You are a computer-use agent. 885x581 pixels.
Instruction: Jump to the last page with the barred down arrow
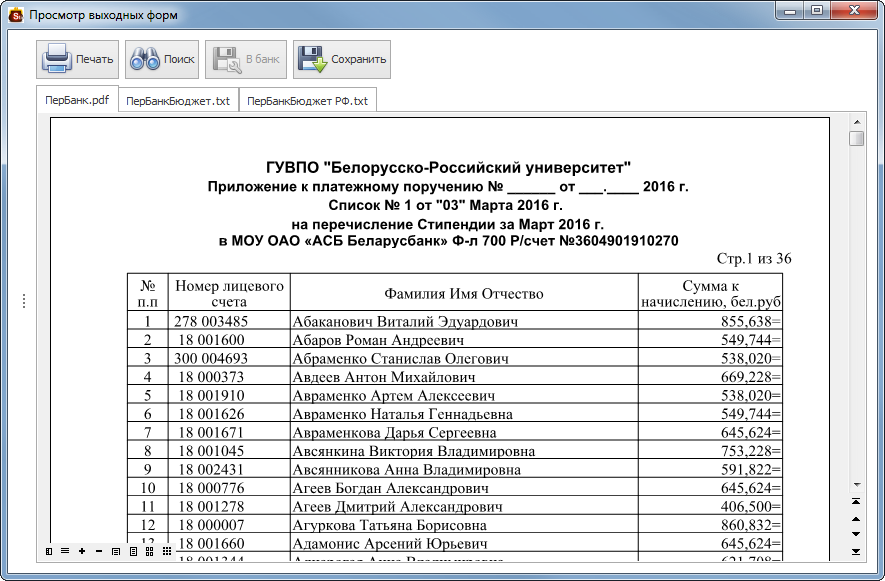(856, 551)
